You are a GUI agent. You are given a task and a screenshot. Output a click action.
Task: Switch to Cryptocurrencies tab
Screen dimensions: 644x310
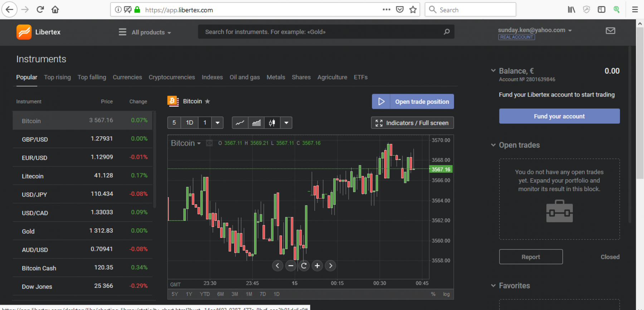pyautogui.click(x=172, y=77)
